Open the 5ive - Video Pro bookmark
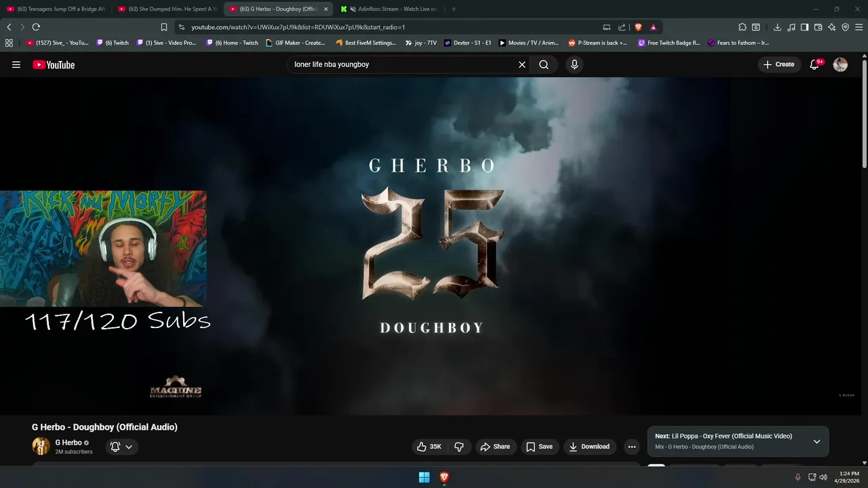This screenshot has height=488, width=868. [x=166, y=43]
